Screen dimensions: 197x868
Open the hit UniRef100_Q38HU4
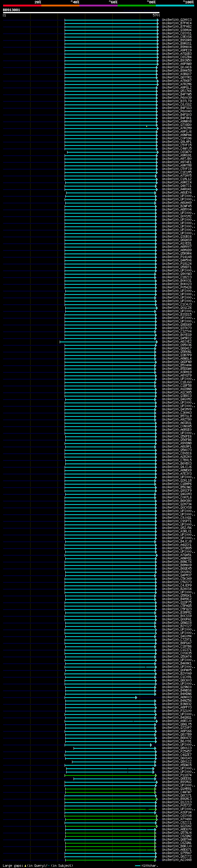click(x=177, y=30)
